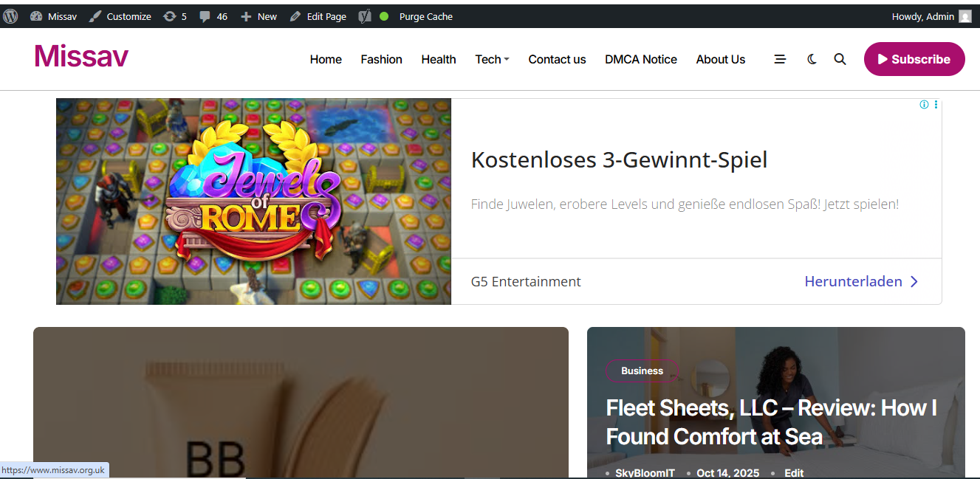Open Customize in the admin bar
Screen dimensions: 980x479
coord(120,16)
